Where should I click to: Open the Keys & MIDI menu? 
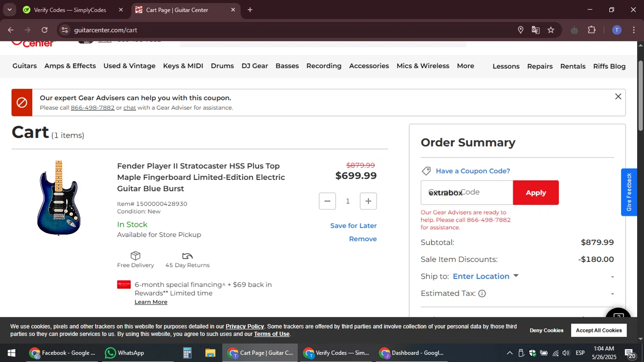coord(183,66)
